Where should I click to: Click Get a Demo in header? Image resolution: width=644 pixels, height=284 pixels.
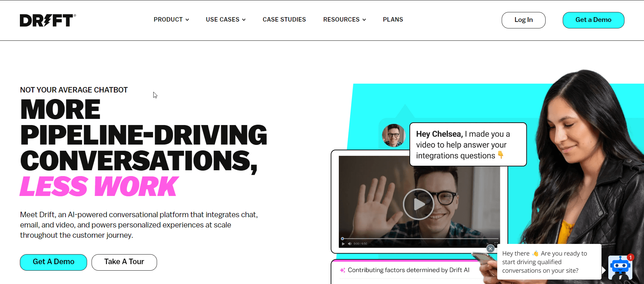pyautogui.click(x=593, y=20)
